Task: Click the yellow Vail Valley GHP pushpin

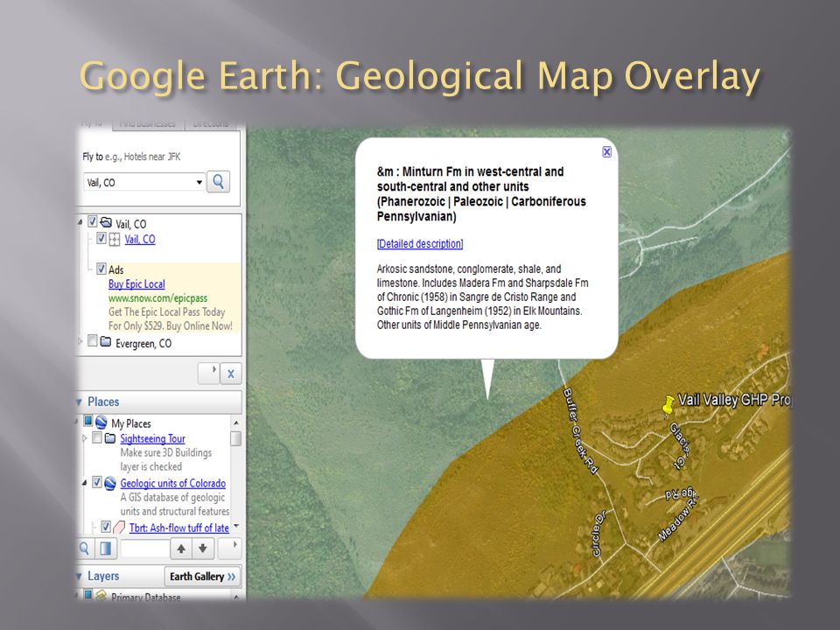Action: [x=668, y=406]
